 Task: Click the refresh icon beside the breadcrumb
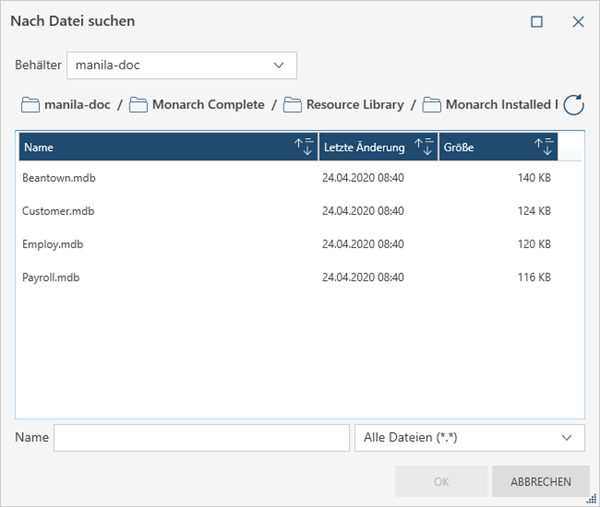pos(574,104)
